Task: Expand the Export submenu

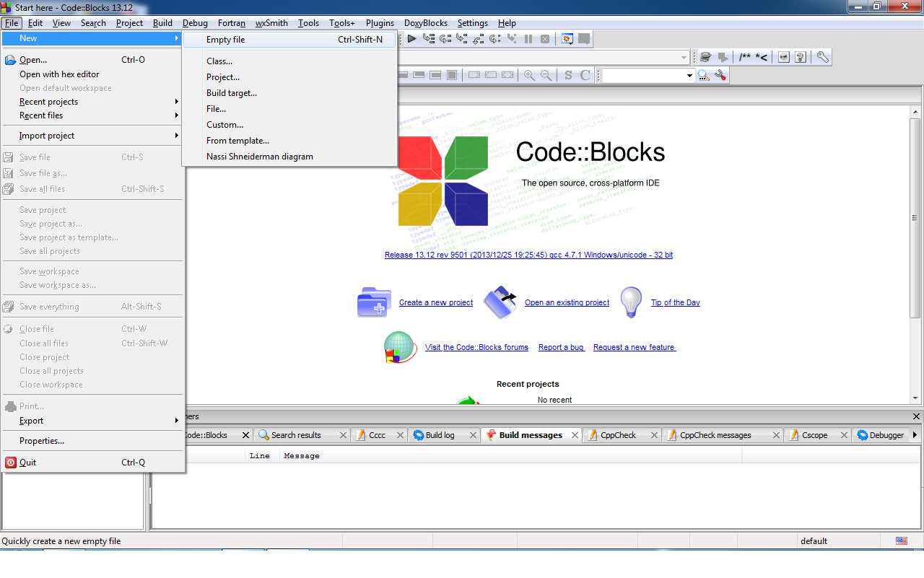Action: [x=92, y=421]
